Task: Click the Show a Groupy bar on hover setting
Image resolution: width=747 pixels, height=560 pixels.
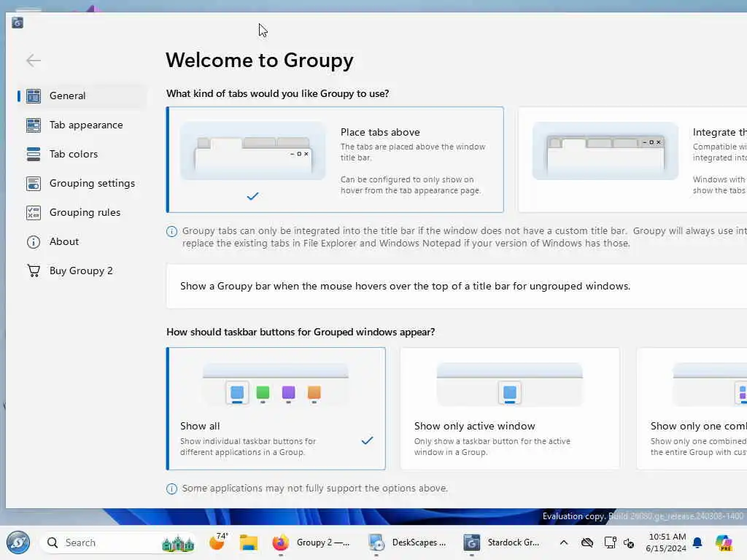Action: click(x=457, y=286)
